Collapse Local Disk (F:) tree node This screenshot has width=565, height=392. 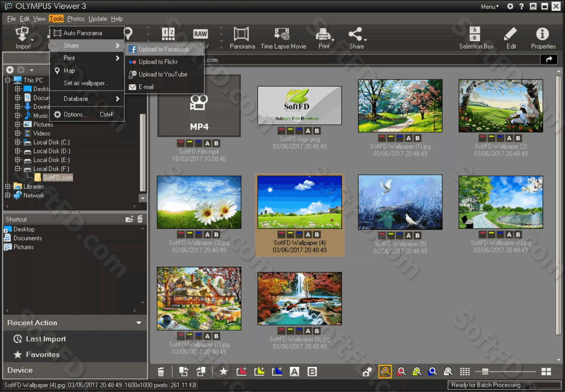[x=18, y=169]
